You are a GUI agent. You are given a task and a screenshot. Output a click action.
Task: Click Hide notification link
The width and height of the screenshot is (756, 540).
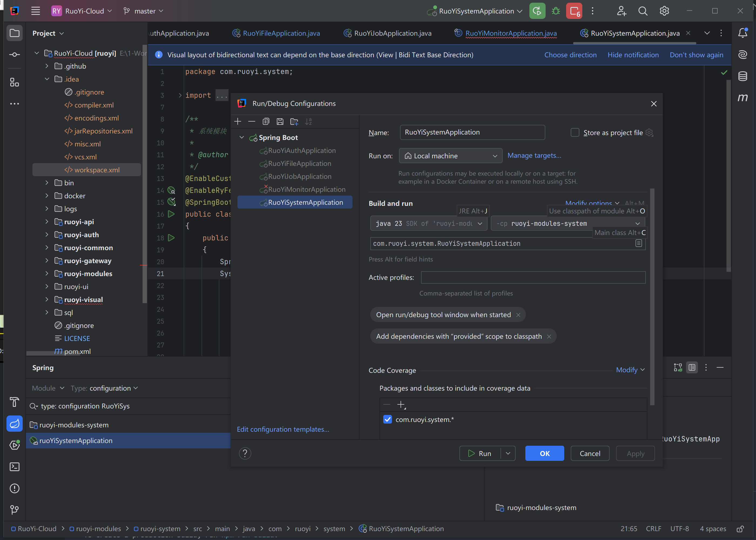pyautogui.click(x=633, y=55)
